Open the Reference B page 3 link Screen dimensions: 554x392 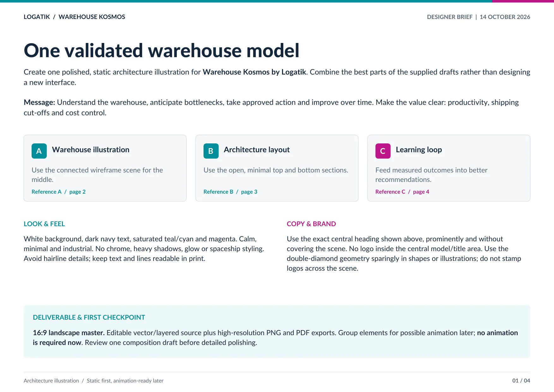(x=230, y=192)
